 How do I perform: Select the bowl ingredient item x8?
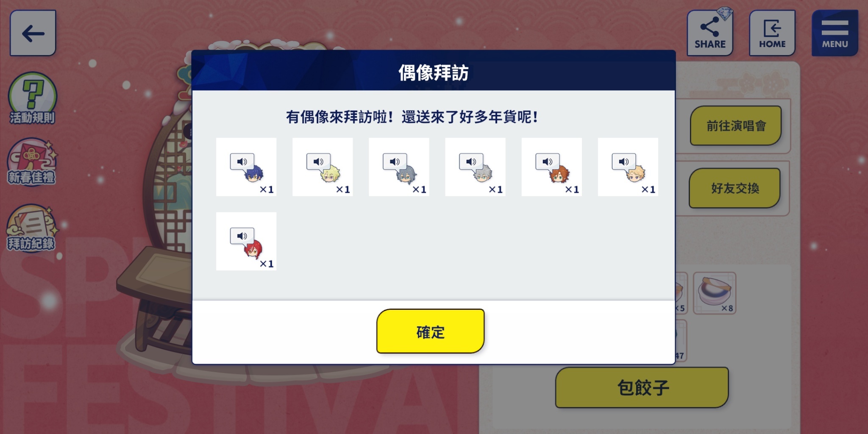point(715,293)
